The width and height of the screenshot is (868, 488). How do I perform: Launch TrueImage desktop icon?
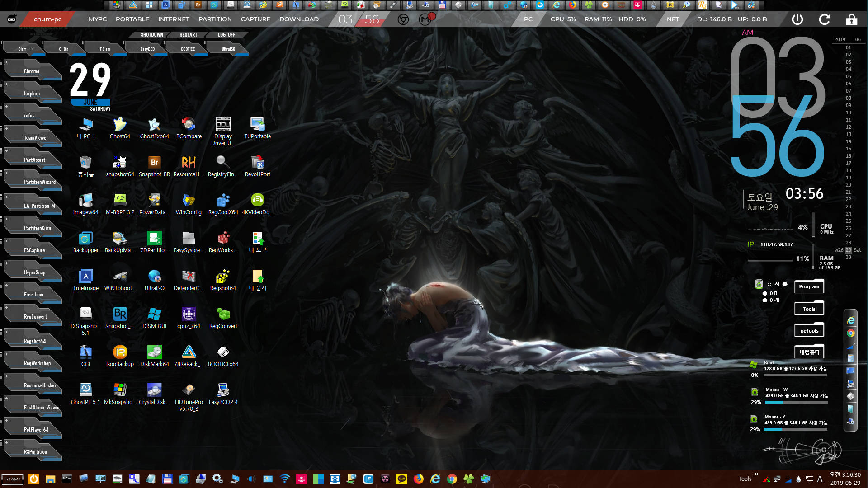(x=85, y=280)
